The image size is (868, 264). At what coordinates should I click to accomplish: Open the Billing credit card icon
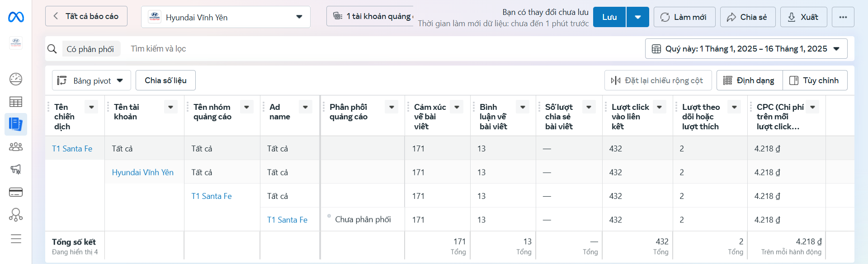pos(16,192)
